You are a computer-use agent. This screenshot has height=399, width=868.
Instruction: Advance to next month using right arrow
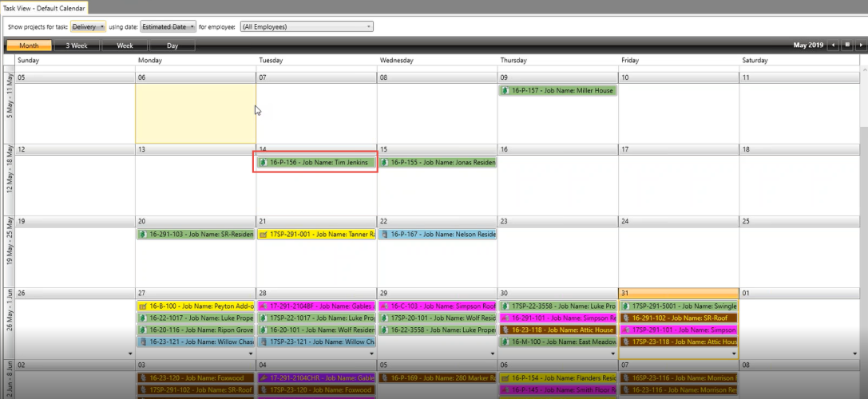click(860, 45)
